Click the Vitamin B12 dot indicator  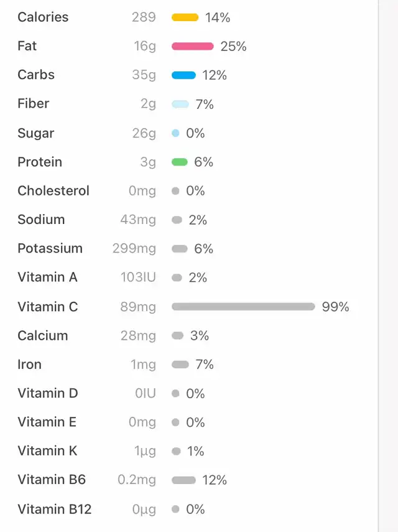click(175, 509)
